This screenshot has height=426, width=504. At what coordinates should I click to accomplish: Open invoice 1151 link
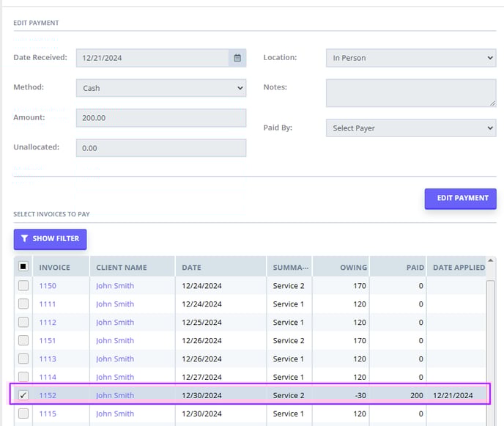click(x=47, y=340)
